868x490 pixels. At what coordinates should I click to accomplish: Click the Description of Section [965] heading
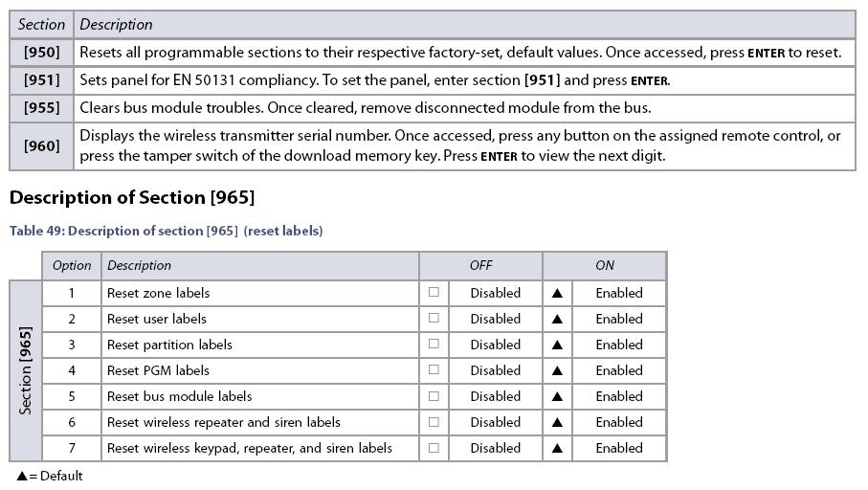coord(132,198)
